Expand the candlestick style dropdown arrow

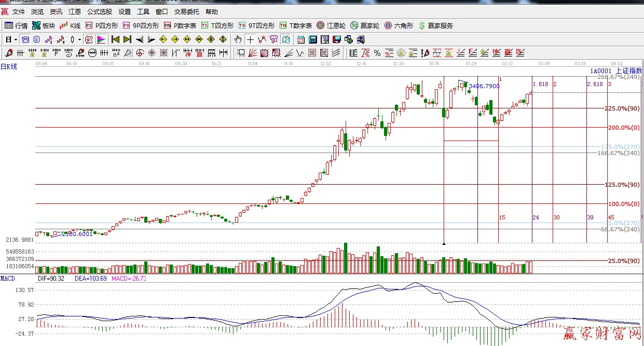[79, 39]
